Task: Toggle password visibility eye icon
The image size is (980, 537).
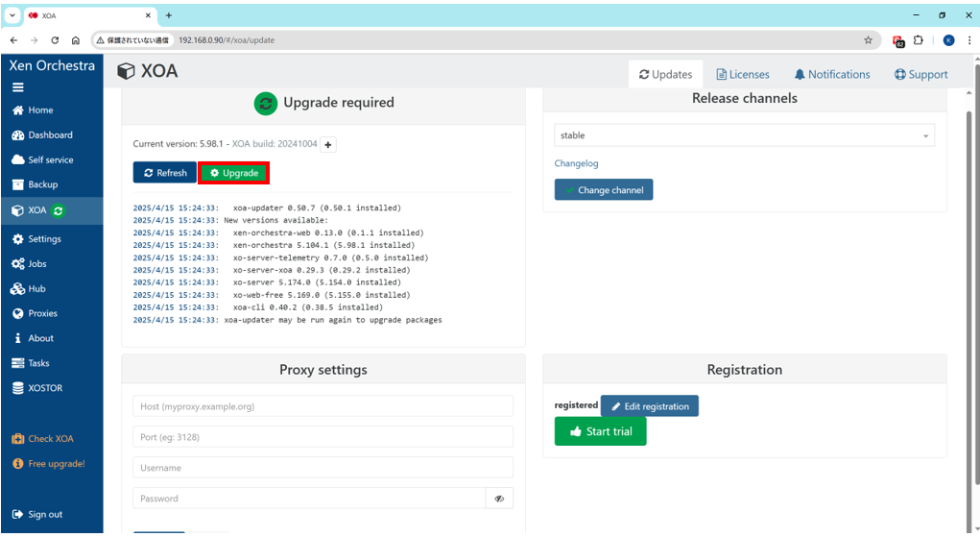Action: pyautogui.click(x=499, y=499)
